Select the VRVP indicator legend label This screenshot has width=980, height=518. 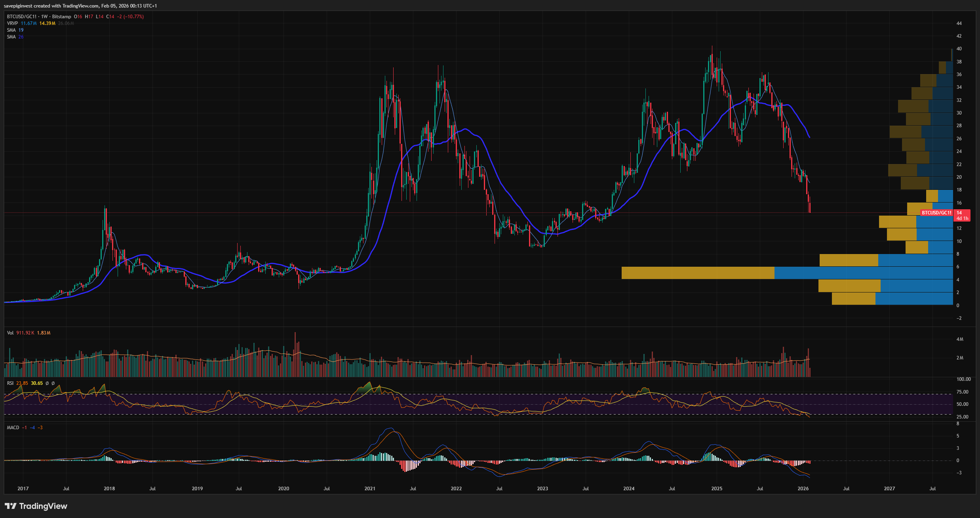(x=12, y=23)
